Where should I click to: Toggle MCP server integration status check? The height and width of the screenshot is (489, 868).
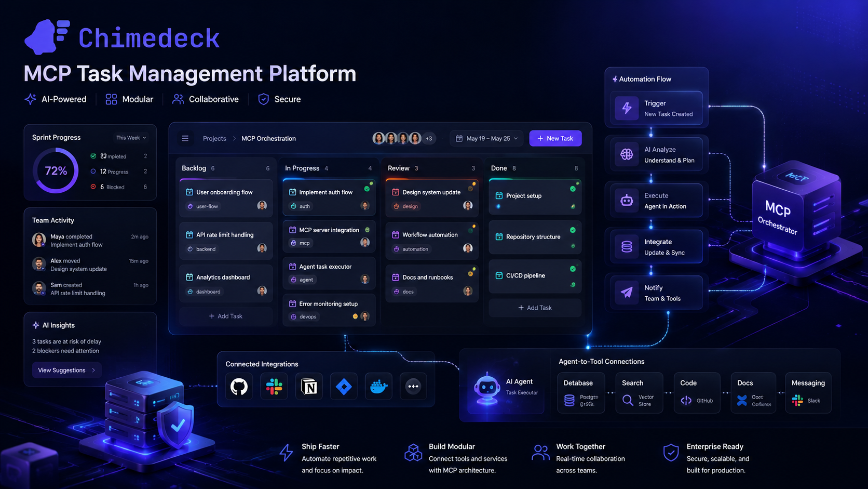point(367,230)
